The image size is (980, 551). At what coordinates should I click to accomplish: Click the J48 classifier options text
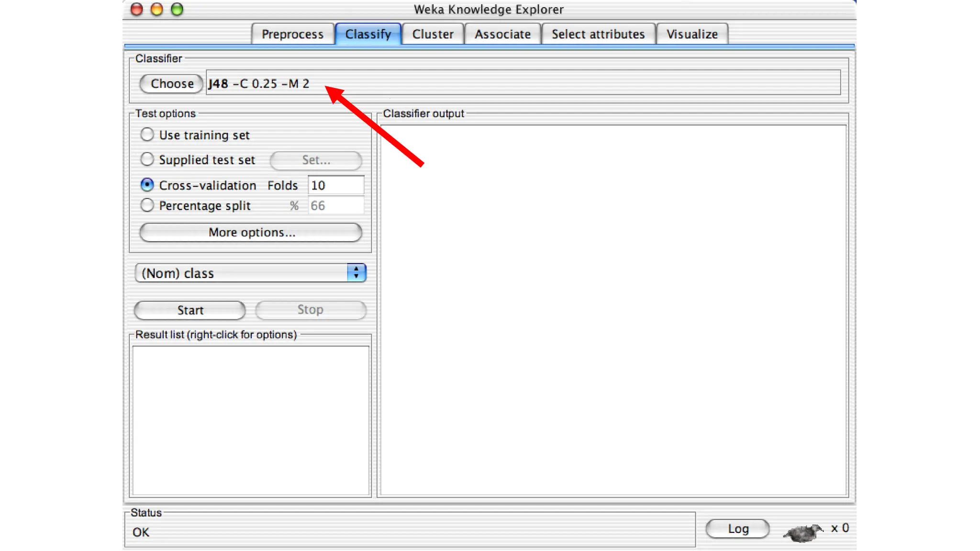259,84
